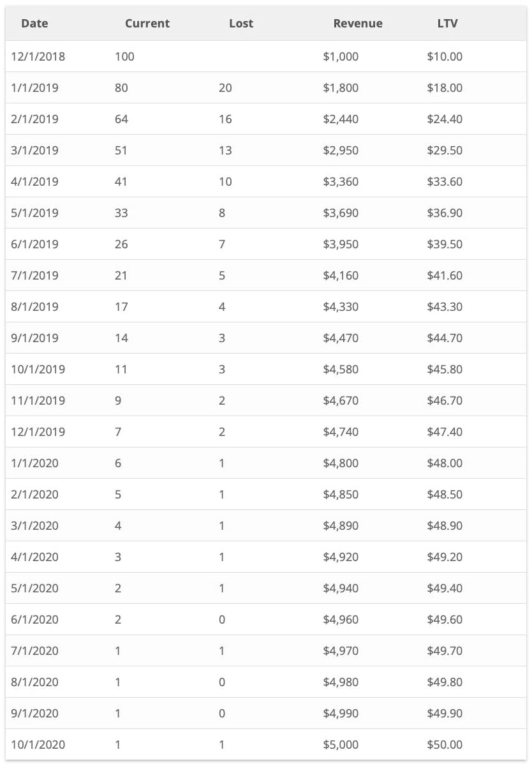Select the 7/1/2020 date cell

tap(35, 650)
